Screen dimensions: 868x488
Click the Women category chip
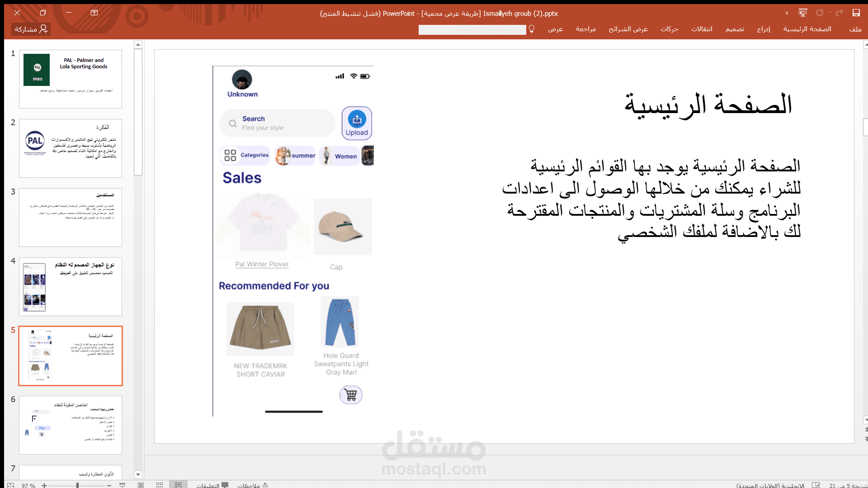340,156
